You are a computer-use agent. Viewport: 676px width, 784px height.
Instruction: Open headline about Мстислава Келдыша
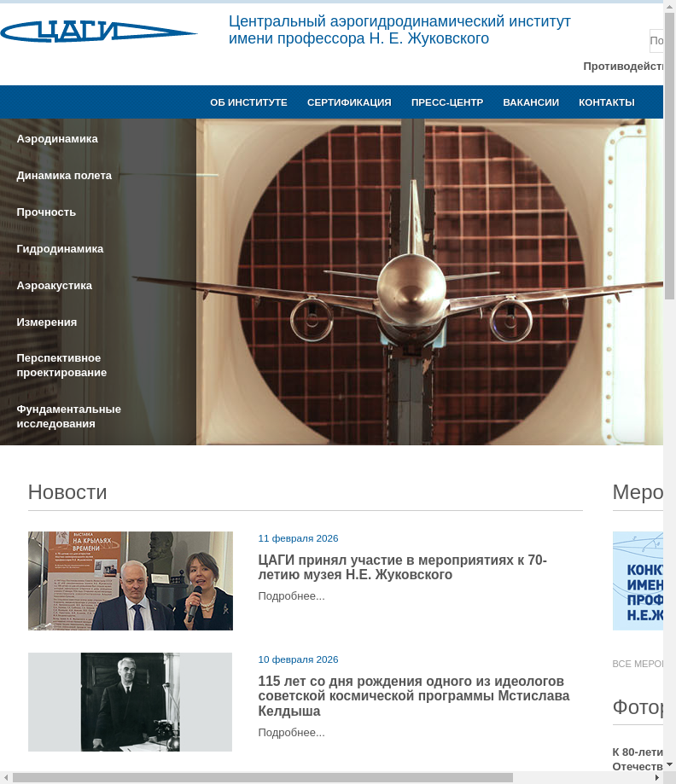pyautogui.click(x=414, y=696)
